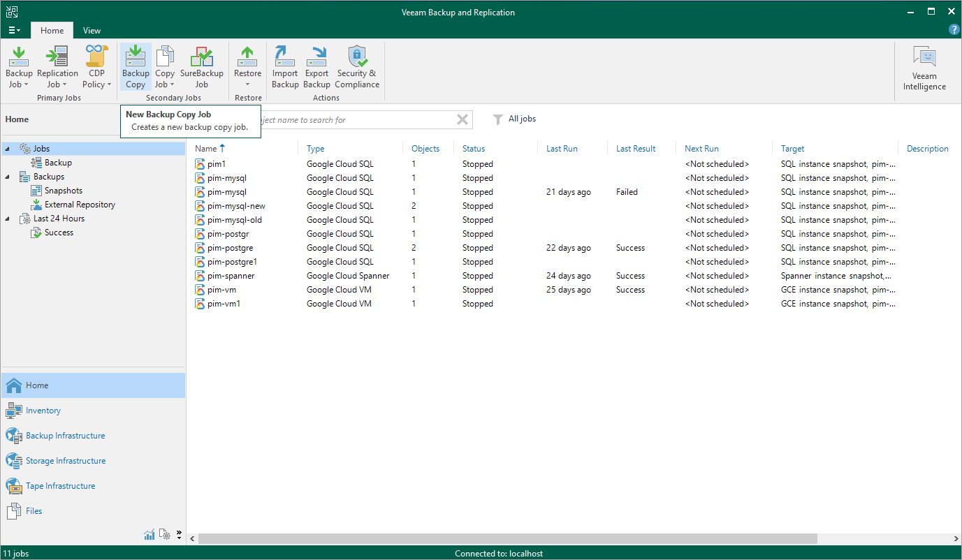
Task: Sort list by Last Result column
Action: pos(636,149)
